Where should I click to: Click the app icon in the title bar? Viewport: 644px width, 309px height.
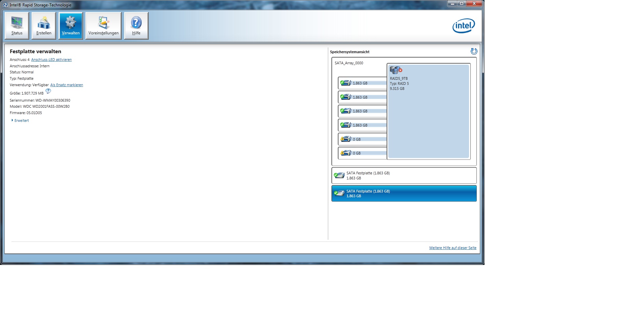point(5,5)
